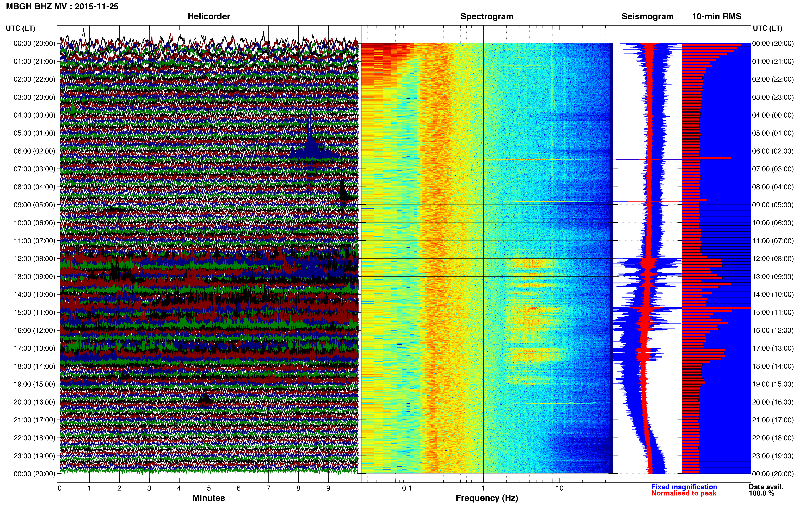Viewport: 812px width, 508px height.
Task: Click the Data avail. label
Action: [766, 487]
